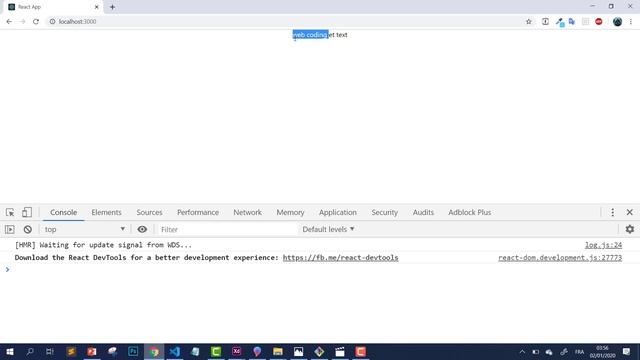Open File Explorer from the taskbar
This screenshot has width=640, height=360.
278,351
